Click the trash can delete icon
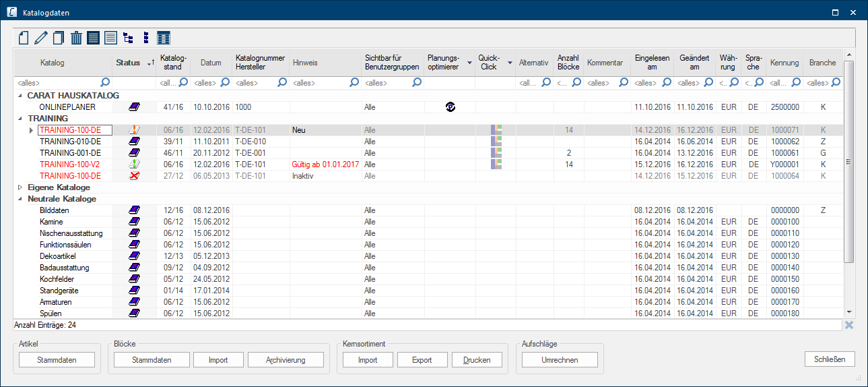The height and width of the screenshot is (387, 868). click(76, 38)
